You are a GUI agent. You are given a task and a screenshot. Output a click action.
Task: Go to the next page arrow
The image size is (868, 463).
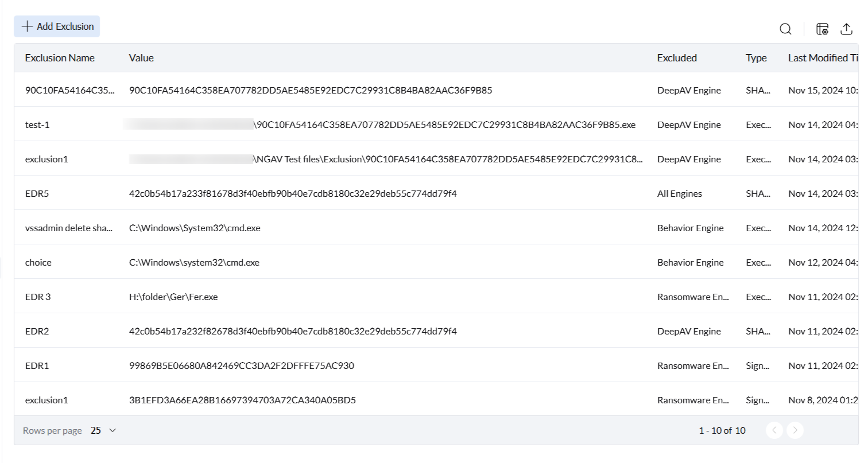point(795,430)
